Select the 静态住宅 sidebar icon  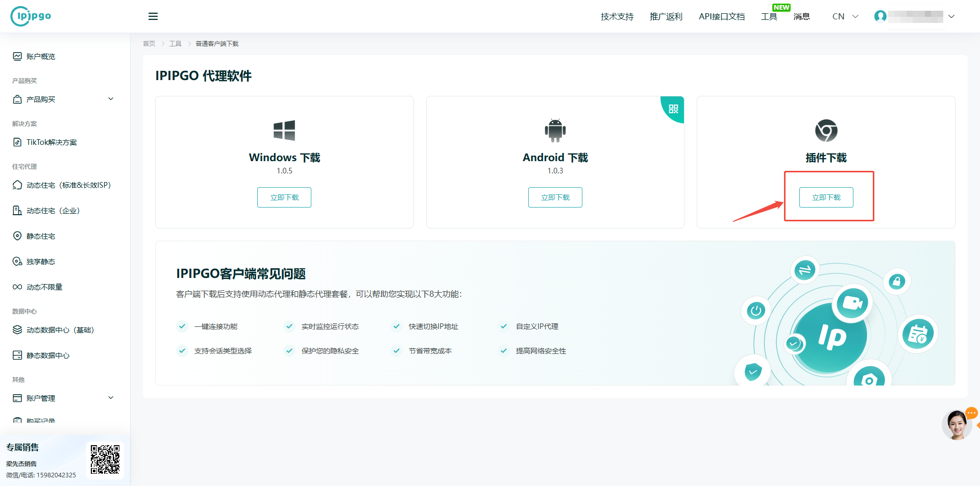pos(17,236)
